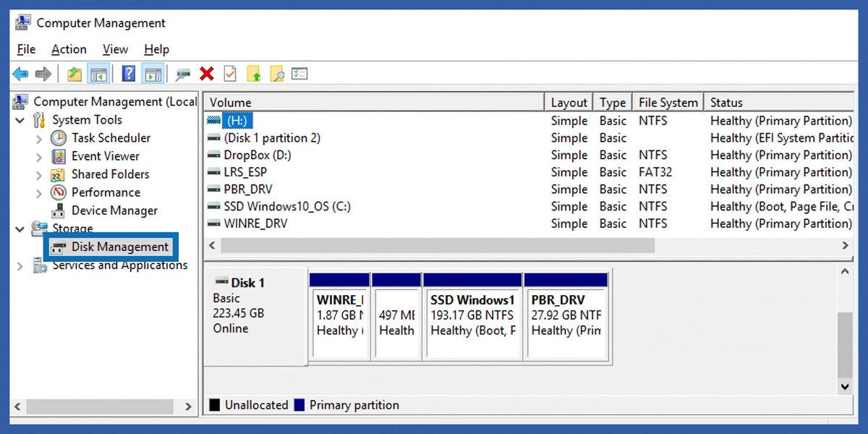Click the (H:) volume drive icon
The height and width of the screenshot is (434, 868).
pos(214,120)
